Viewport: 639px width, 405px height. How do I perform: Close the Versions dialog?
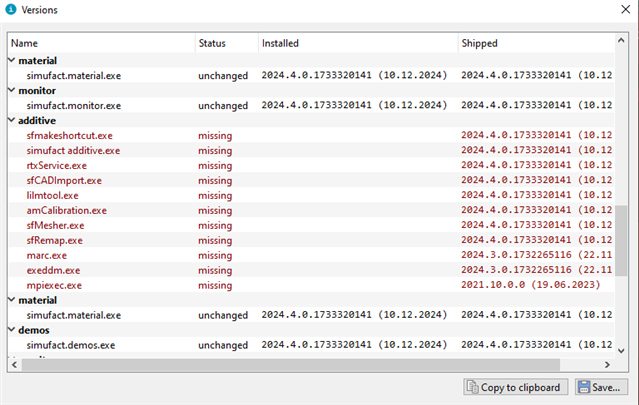626,9
